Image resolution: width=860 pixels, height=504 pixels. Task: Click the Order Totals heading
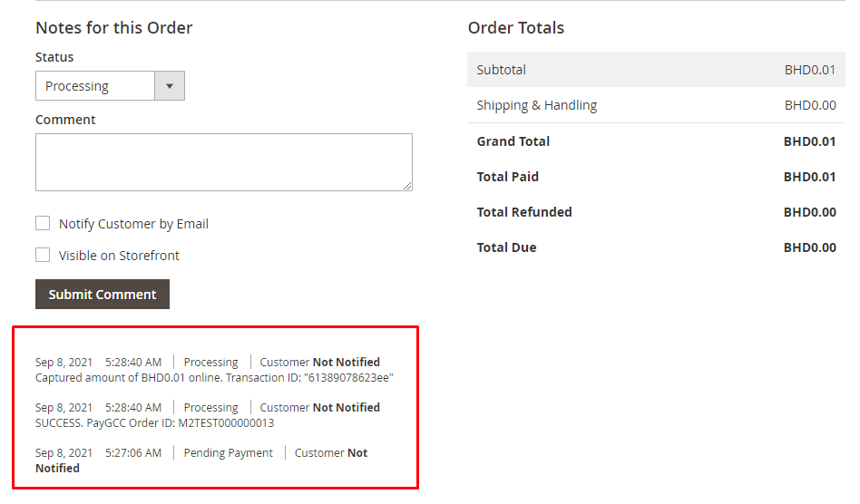(x=516, y=28)
